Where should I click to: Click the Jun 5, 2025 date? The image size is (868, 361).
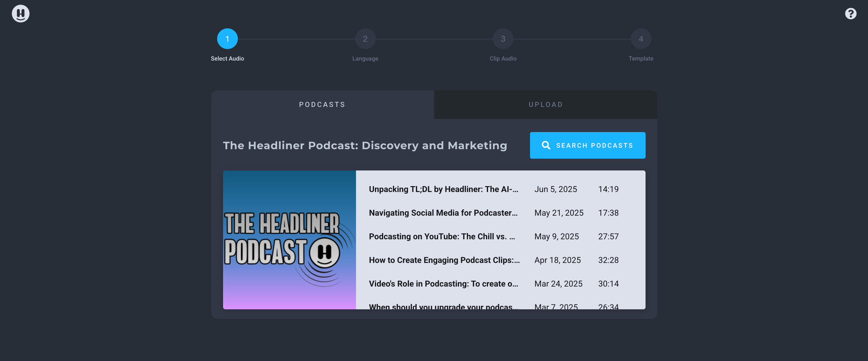556,189
